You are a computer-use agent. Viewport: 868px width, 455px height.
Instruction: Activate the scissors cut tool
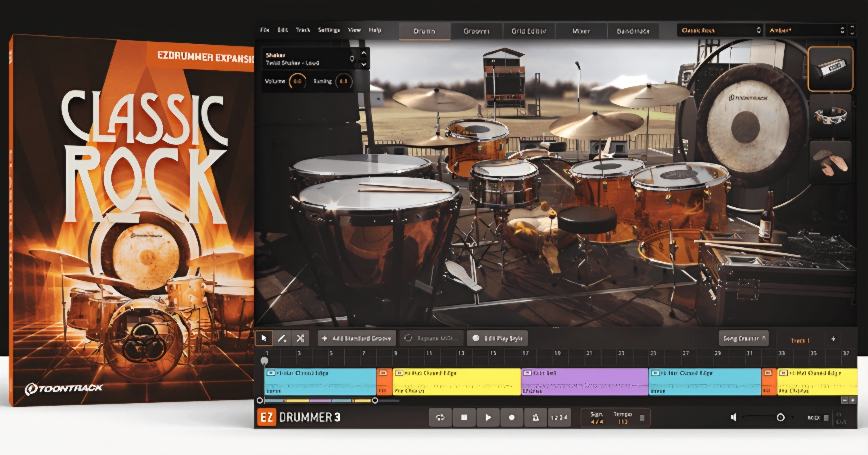tap(300, 338)
